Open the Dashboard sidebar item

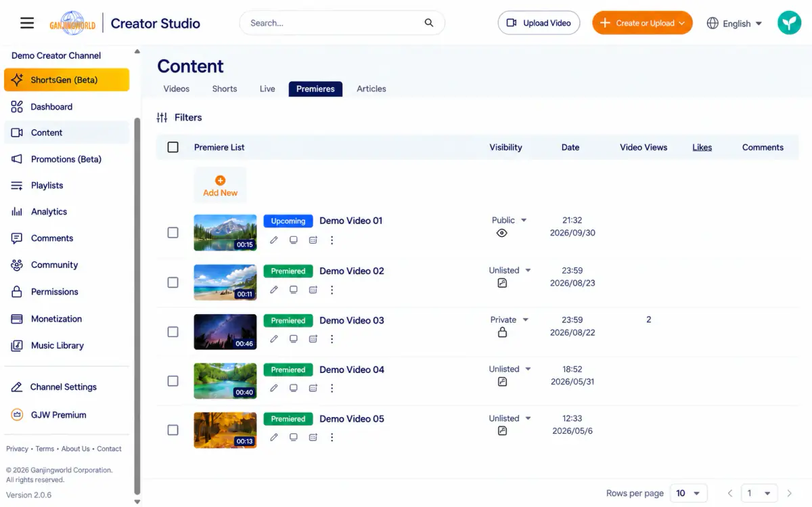pos(66,107)
